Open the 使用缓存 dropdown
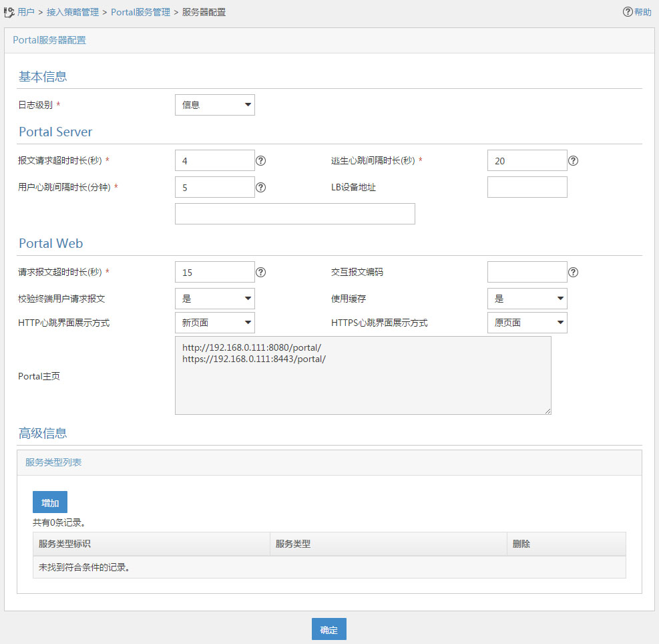 [x=527, y=299]
